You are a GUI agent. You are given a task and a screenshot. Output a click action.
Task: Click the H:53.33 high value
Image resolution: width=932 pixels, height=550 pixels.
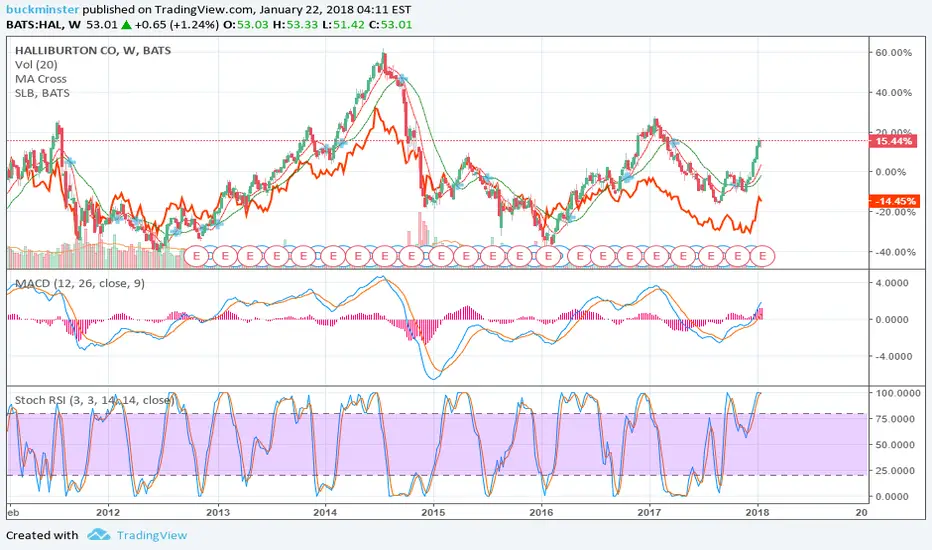click(295, 25)
